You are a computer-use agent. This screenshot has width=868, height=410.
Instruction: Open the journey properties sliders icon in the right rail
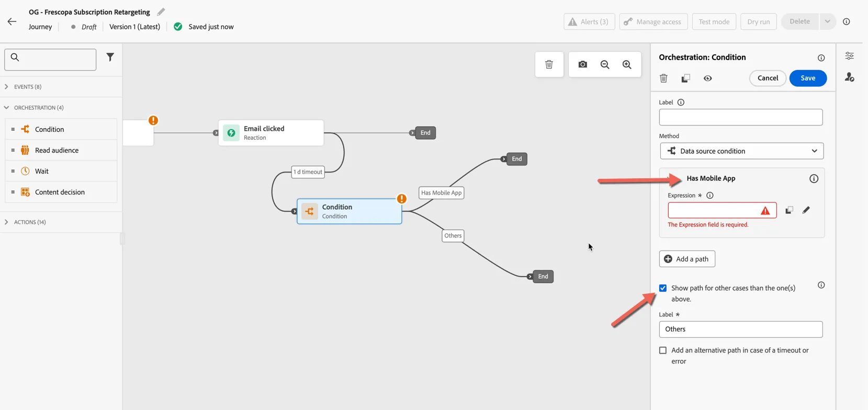pyautogui.click(x=849, y=56)
